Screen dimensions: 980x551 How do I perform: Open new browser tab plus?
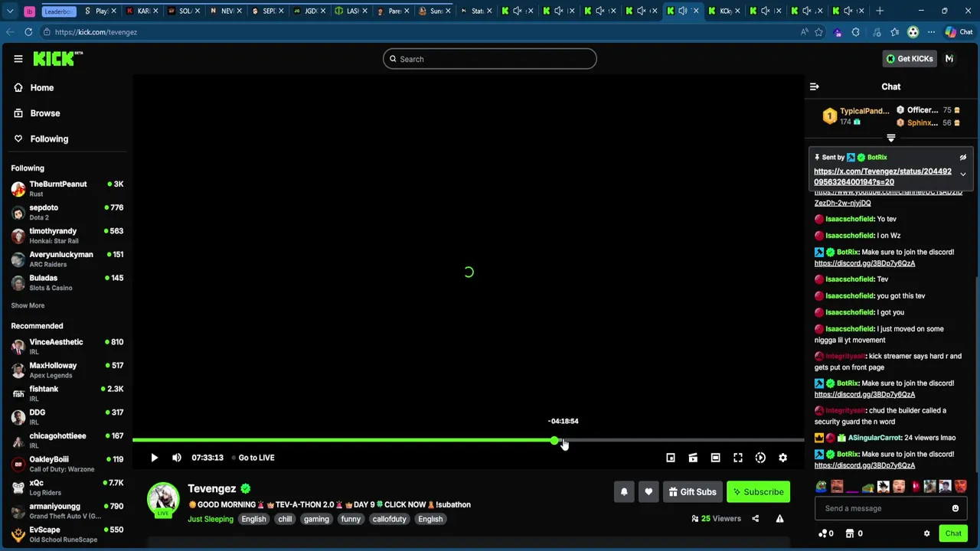pos(880,11)
